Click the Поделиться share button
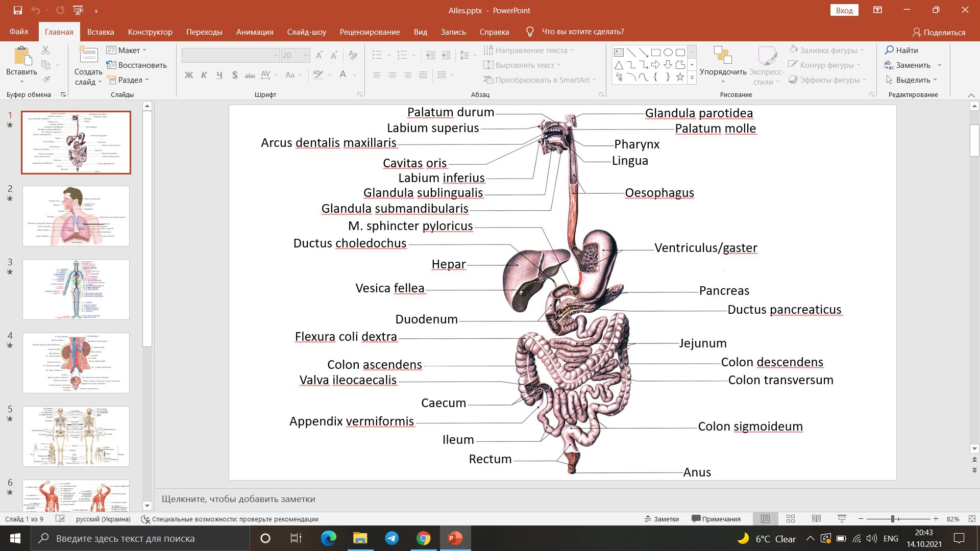 coord(939,32)
